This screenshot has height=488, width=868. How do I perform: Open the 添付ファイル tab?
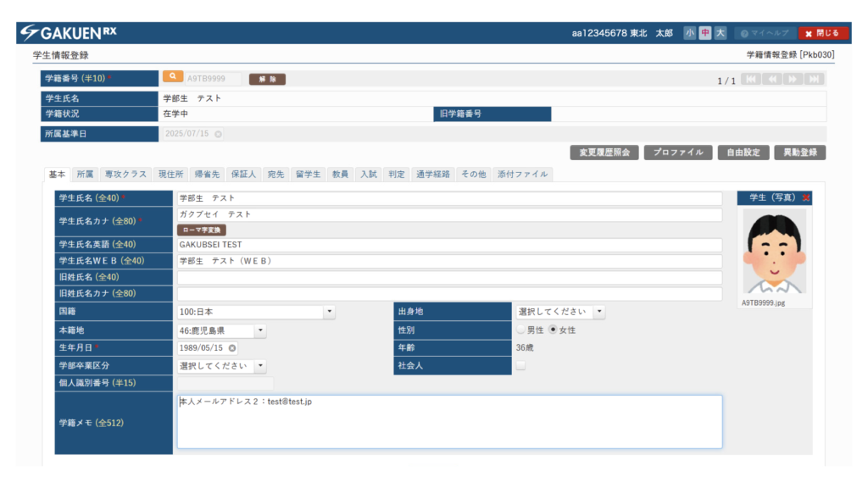(521, 175)
